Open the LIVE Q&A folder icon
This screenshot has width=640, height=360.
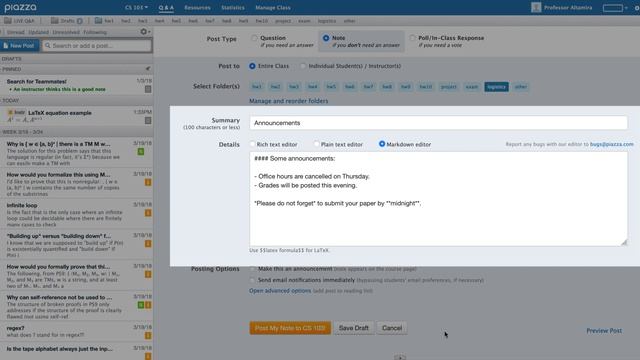8,20
